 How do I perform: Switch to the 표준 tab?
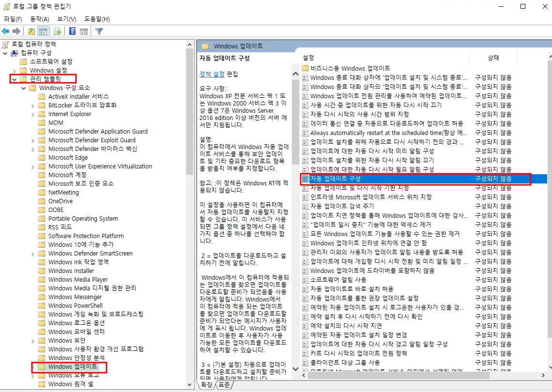pos(224,385)
